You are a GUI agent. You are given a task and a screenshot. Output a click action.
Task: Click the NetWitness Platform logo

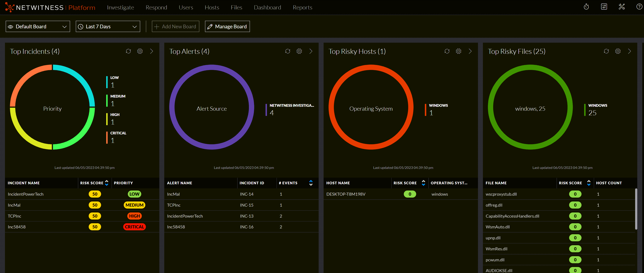tap(50, 7)
